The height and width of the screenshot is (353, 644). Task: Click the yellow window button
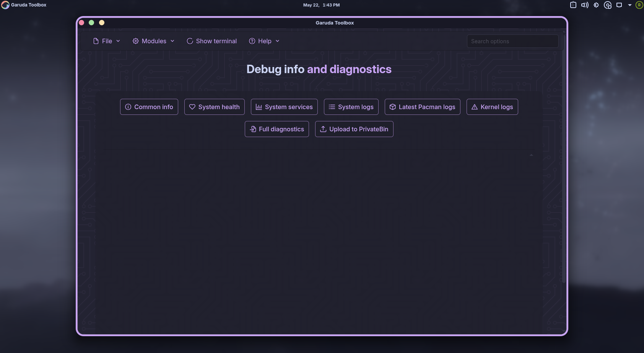coord(102,23)
